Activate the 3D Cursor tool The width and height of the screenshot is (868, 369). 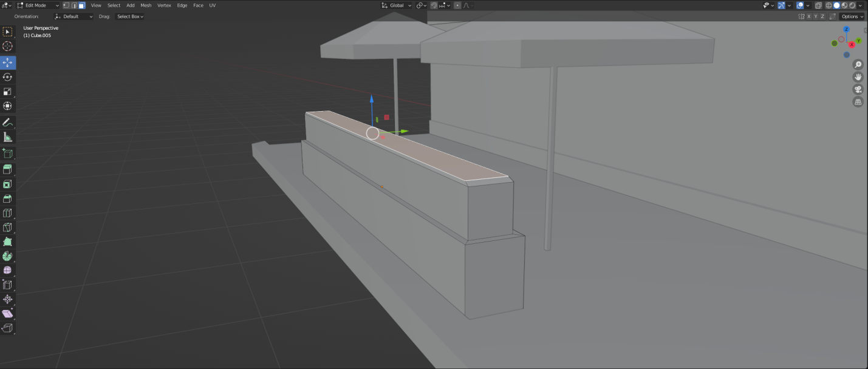(8, 47)
